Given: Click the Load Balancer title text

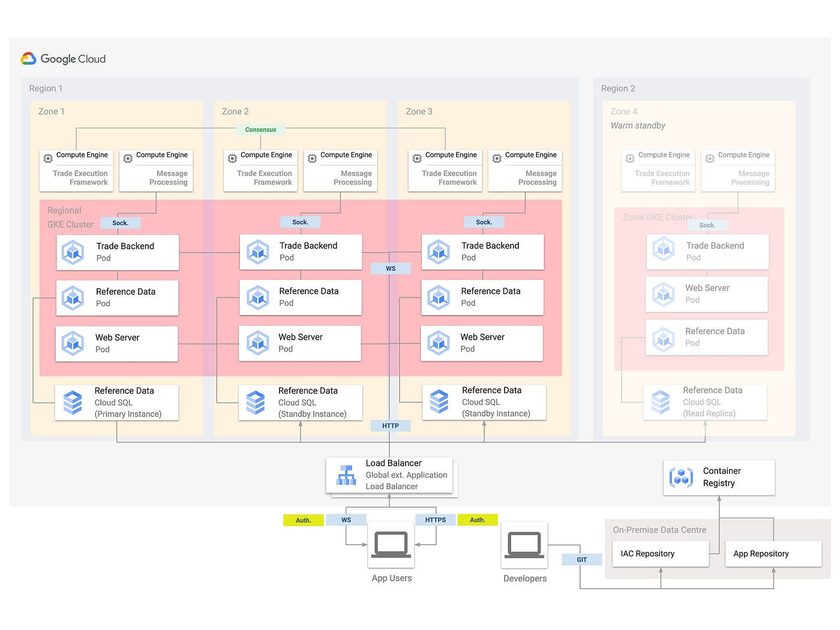Looking at the screenshot, I should (x=394, y=463).
